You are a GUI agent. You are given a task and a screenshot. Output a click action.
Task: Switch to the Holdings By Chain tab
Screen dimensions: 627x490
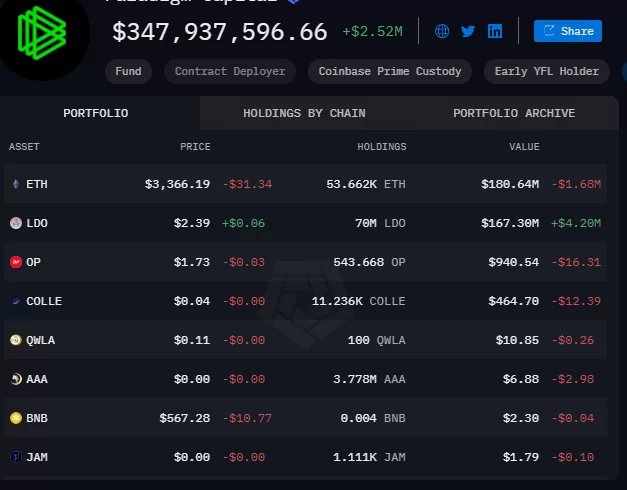pyautogui.click(x=304, y=113)
